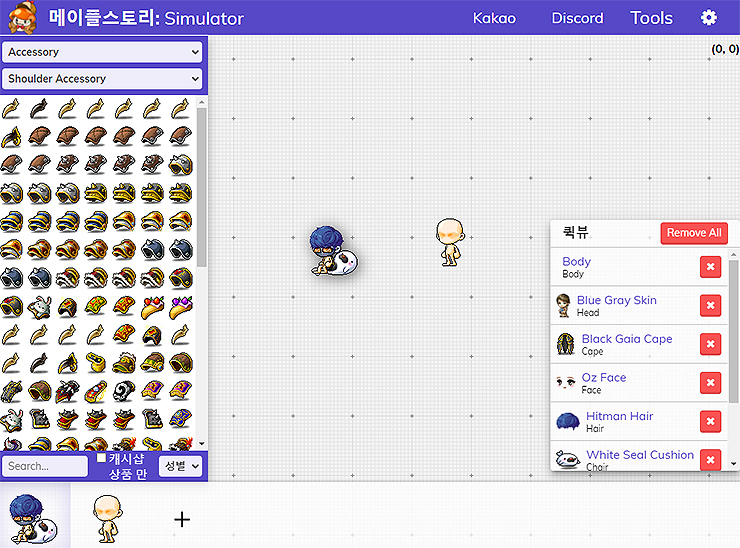Remove the Body item
Viewport: 740px width, 548px height.
pos(710,267)
